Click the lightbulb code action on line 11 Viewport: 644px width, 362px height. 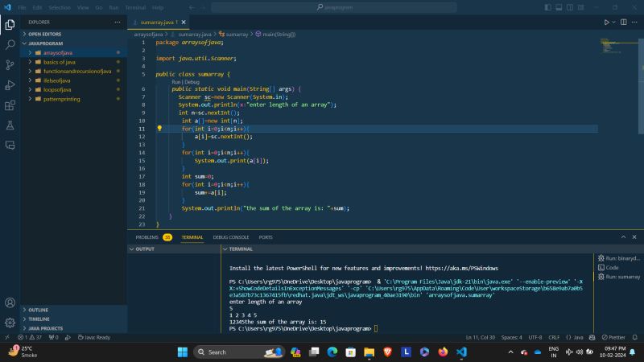pyautogui.click(x=159, y=128)
